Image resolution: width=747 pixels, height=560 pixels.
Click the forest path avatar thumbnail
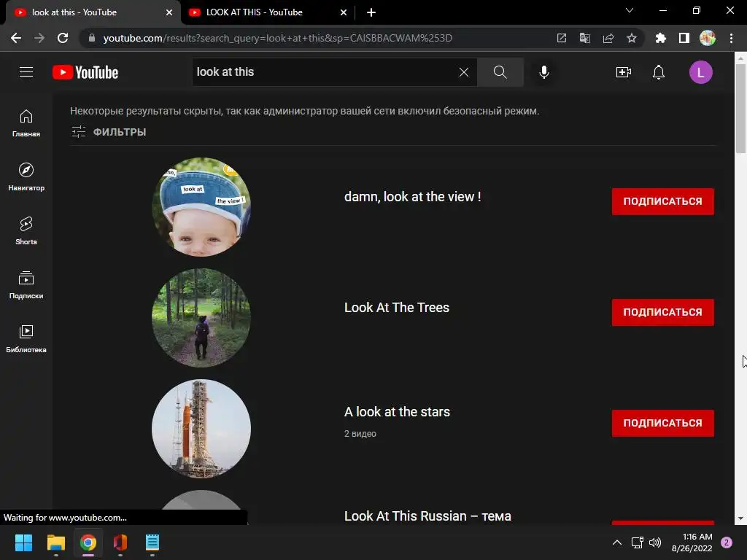pyautogui.click(x=201, y=318)
